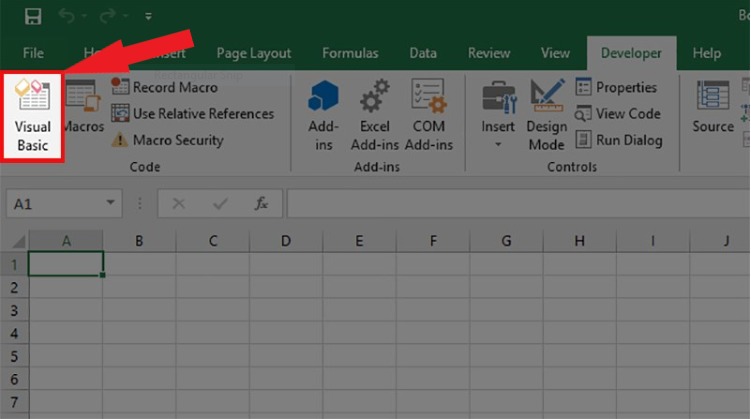Open the File tab
The height and width of the screenshot is (419, 751).
[33, 53]
